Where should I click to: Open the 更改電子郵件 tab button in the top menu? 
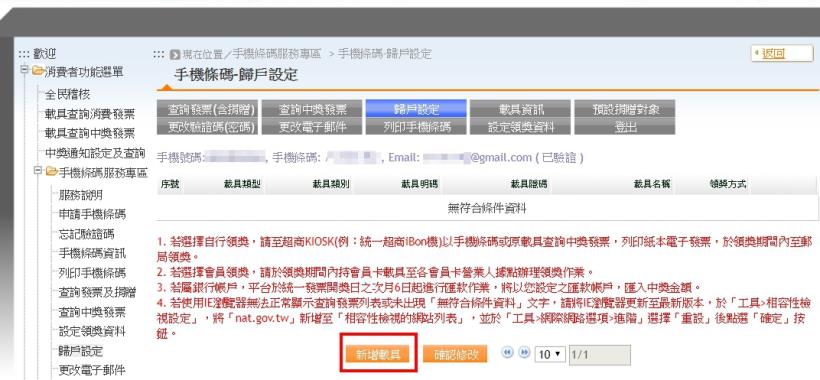[312, 126]
